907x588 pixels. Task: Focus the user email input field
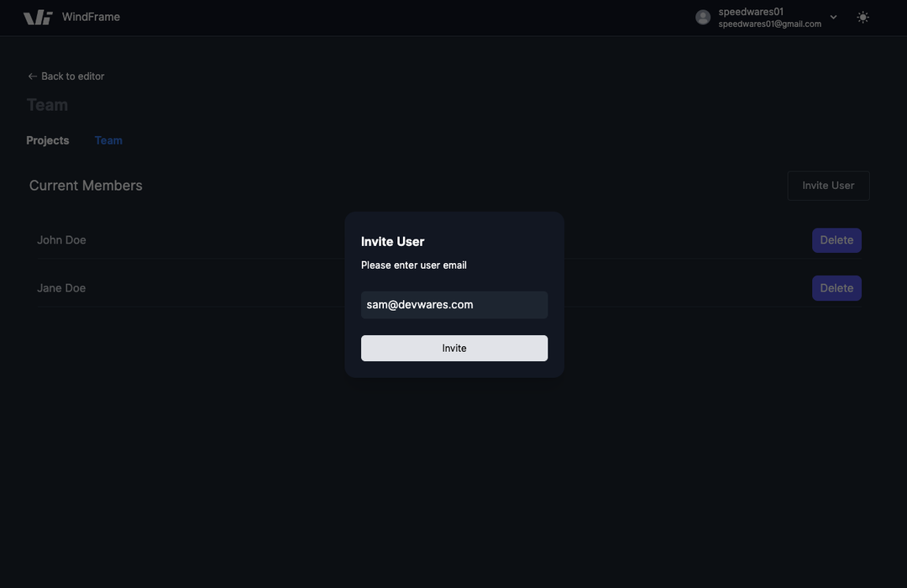pos(454,305)
